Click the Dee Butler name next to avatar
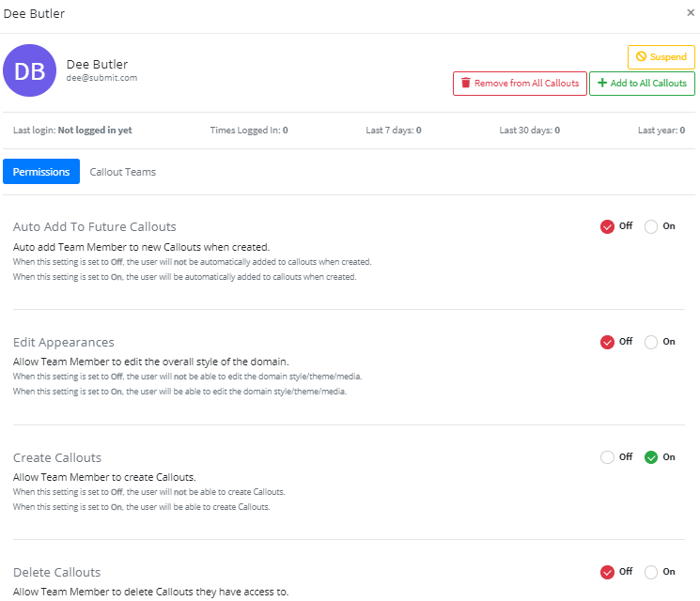 (x=97, y=64)
